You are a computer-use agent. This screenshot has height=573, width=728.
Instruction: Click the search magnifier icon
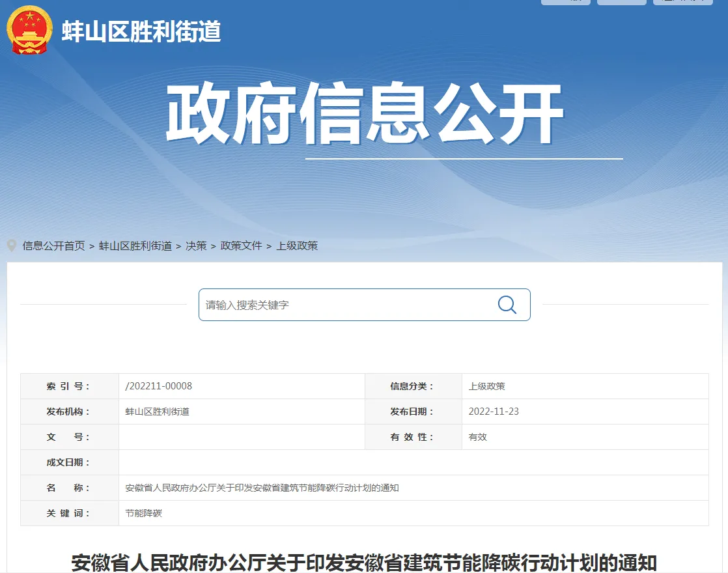507,305
